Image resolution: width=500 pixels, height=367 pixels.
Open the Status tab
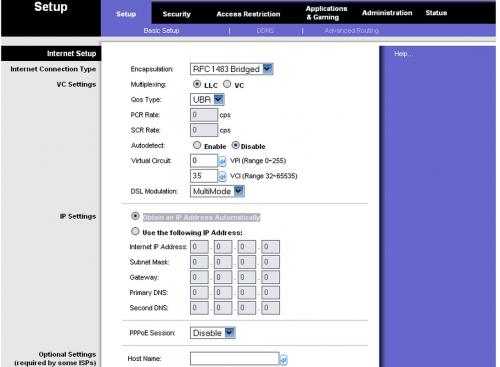436,13
